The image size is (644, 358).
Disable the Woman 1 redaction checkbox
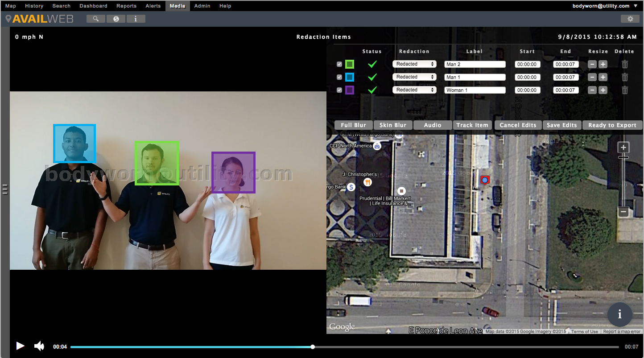pyautogui.click(x=339, y=90)
